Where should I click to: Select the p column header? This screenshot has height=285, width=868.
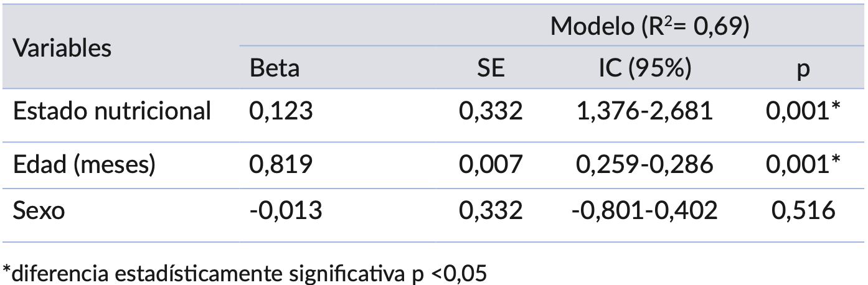(803, 68)
